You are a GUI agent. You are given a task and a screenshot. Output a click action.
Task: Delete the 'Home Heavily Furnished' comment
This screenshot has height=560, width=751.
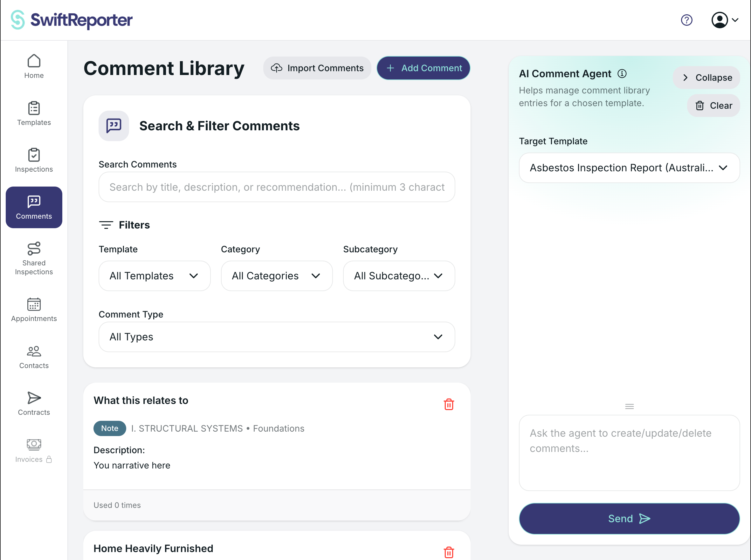449,552
